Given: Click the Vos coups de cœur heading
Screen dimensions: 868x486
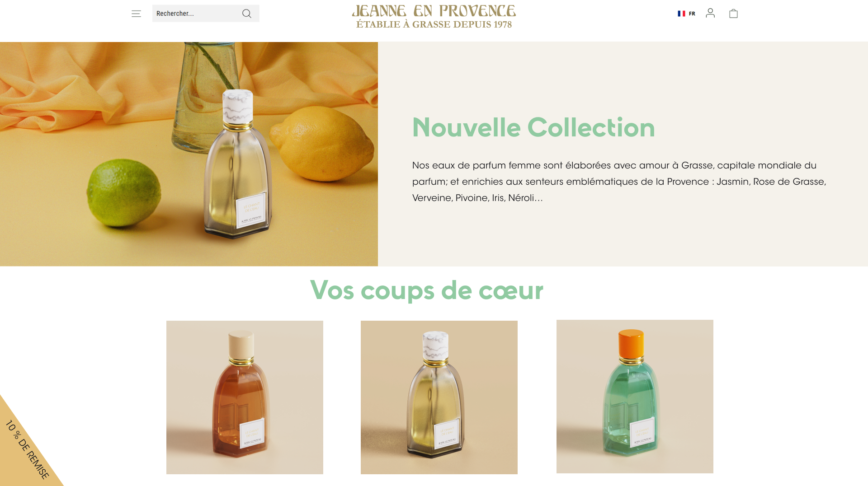Looking at the screenshot, I should [x=427, y=290].
